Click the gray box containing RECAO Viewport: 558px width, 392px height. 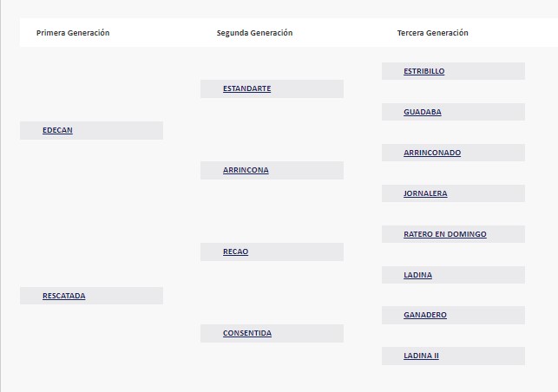pyautogui.click(x=272, y=252)
